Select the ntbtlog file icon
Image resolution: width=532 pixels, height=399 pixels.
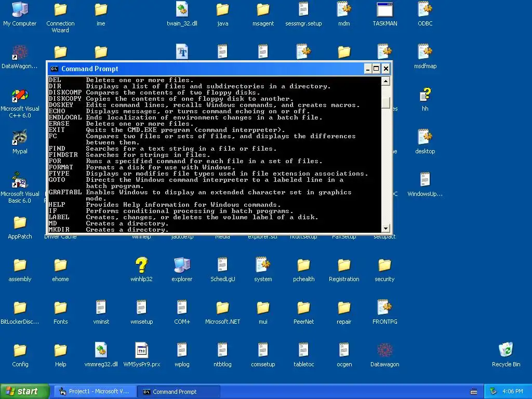click(222, 351)
